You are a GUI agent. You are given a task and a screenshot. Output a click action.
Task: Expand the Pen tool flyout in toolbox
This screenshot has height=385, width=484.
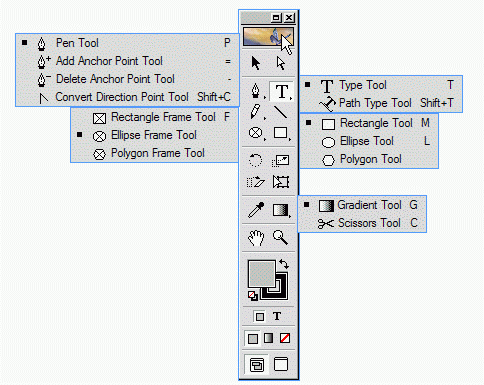tap(256, 91)
